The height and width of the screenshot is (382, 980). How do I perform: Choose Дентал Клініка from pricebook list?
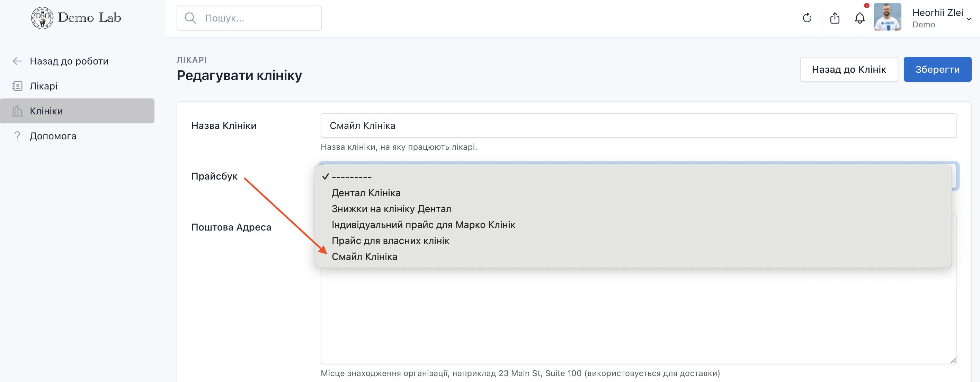pyautogui.click(x=366, y=193)
